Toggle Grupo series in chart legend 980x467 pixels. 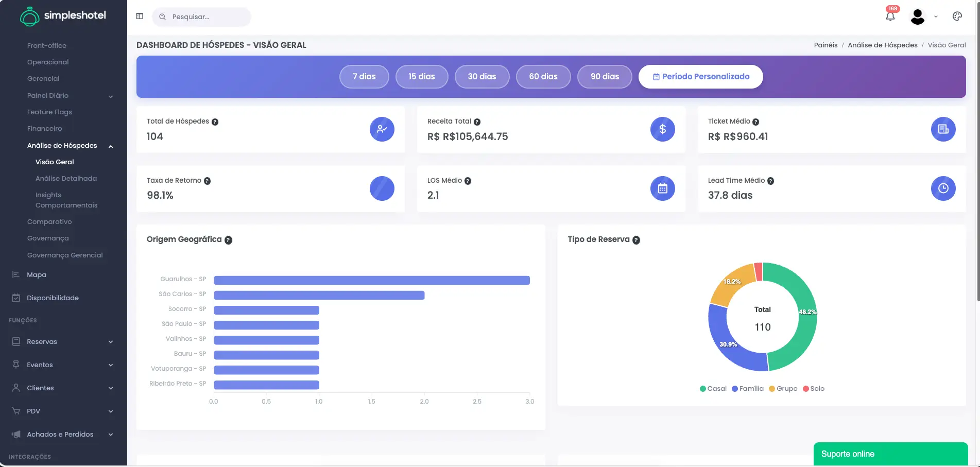pyautogui.click(x=783, y=389)
